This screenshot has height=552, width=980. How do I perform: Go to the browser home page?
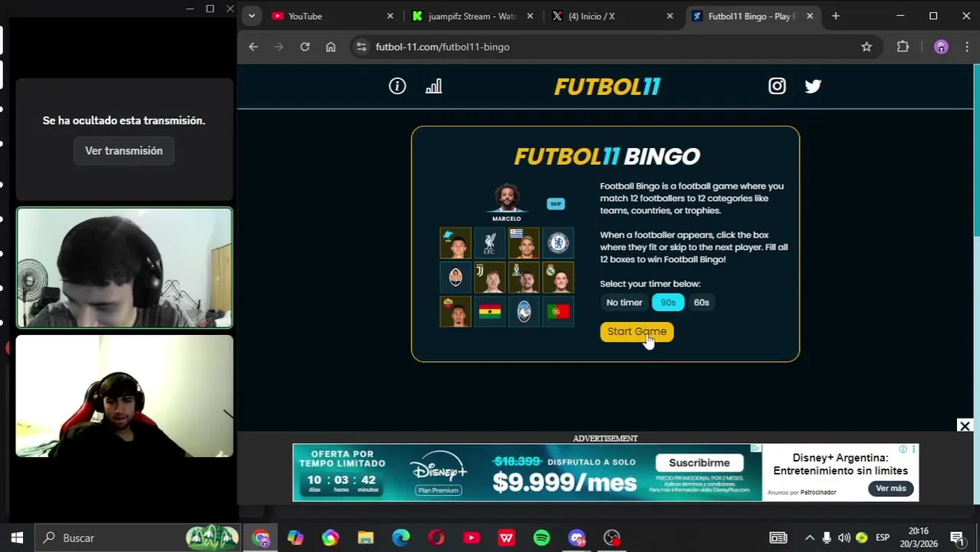[331, 47]
